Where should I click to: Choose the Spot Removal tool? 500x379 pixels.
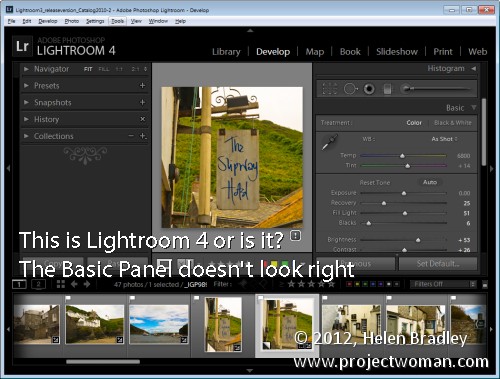click(350, 89)
